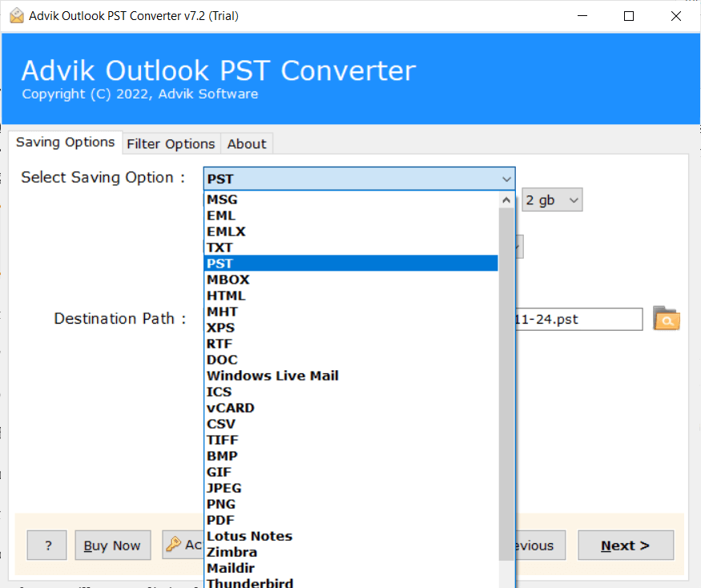Select Windows Live Mail option
The image size is (701, 588).
(x=351, y=376)
